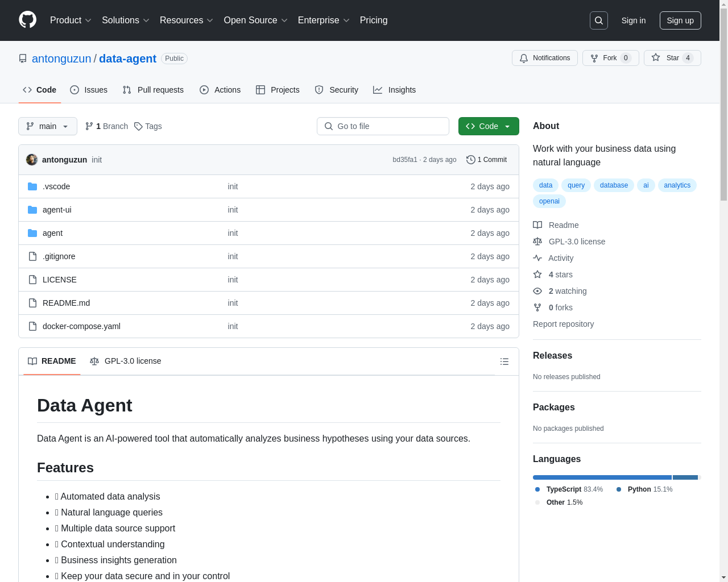Switch to the Insights tab
This screenshot has width=728, height=582.
click(x=395, y=90)
